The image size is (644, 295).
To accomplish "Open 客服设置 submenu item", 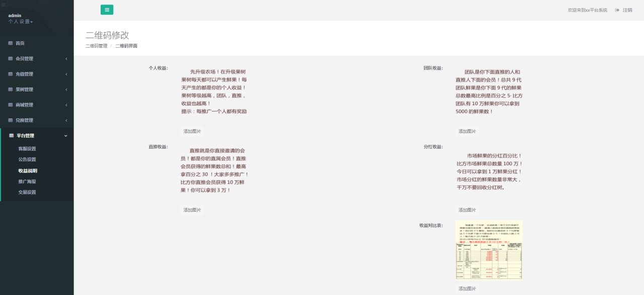I will tap(27, 149).
